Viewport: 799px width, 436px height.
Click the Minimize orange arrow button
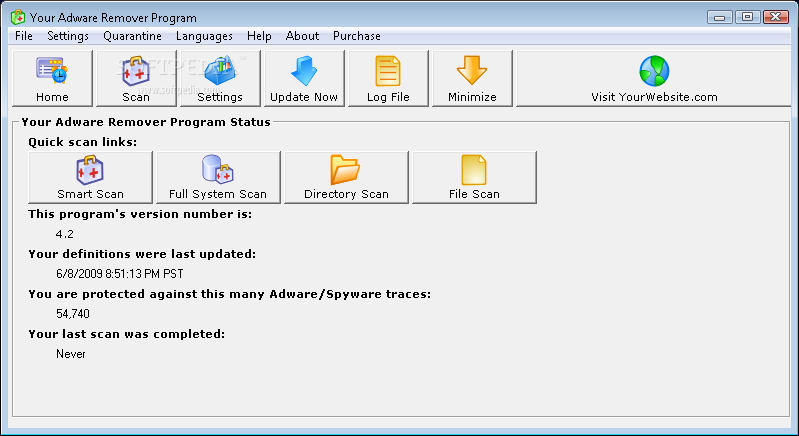[x=472, y=78]
